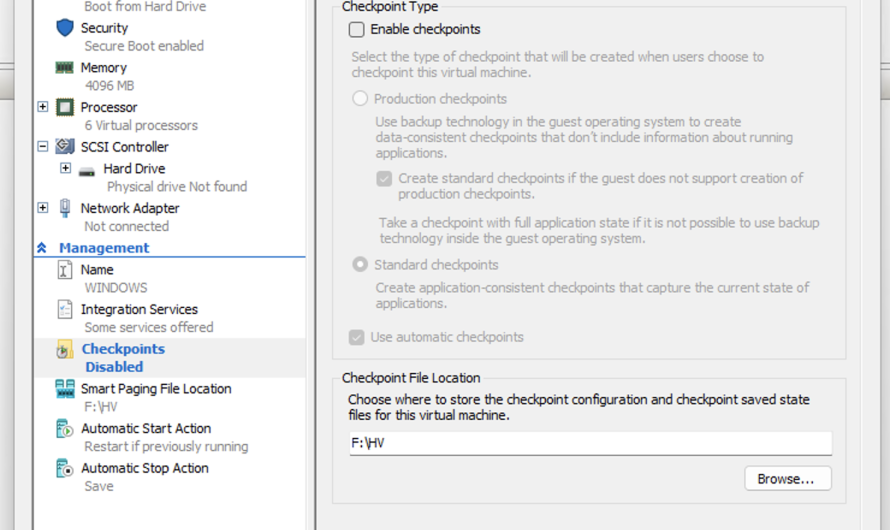Expand the Network Adapter node

[43, 208]
